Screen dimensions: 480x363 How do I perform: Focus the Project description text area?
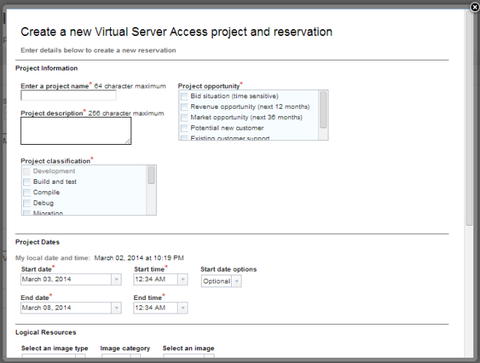tap(76, 131)
